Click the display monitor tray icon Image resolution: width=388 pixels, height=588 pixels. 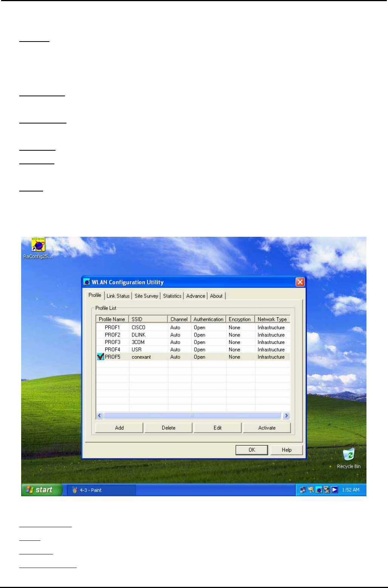[x=326, y=490]
